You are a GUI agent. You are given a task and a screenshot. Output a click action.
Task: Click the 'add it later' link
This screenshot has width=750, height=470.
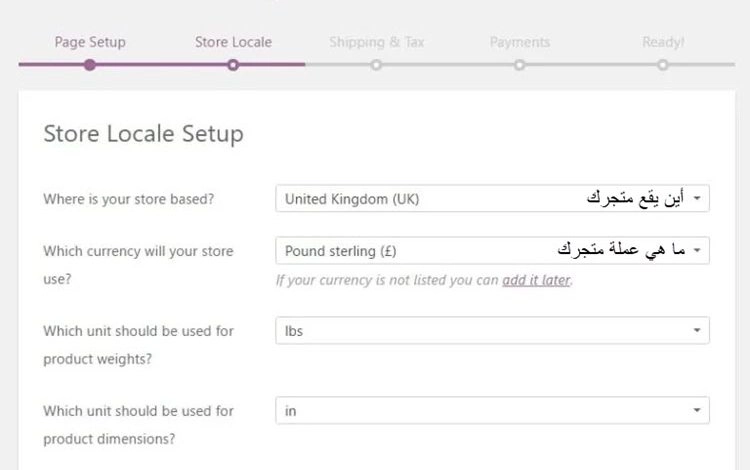pyautogui.click(x=536, y=280)
